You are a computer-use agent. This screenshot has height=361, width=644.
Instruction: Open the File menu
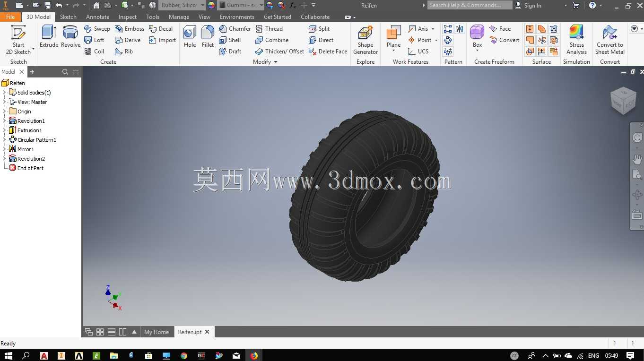point(10,17)
